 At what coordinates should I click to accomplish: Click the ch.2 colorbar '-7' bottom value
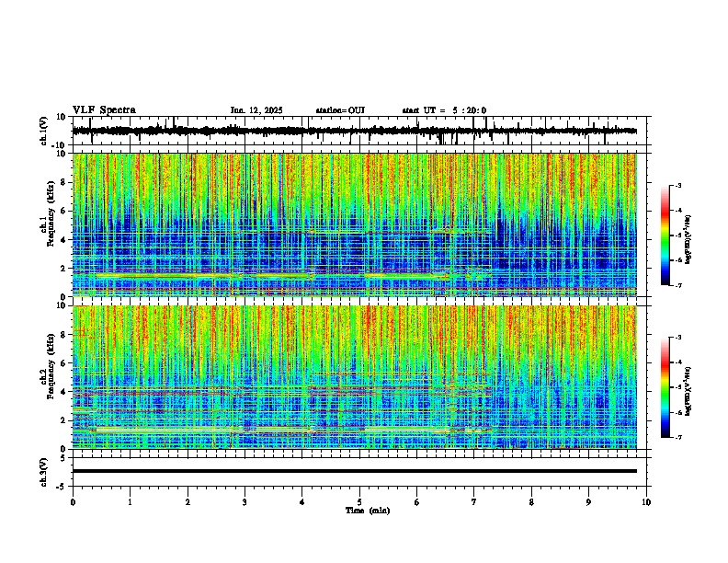[677, 437]
